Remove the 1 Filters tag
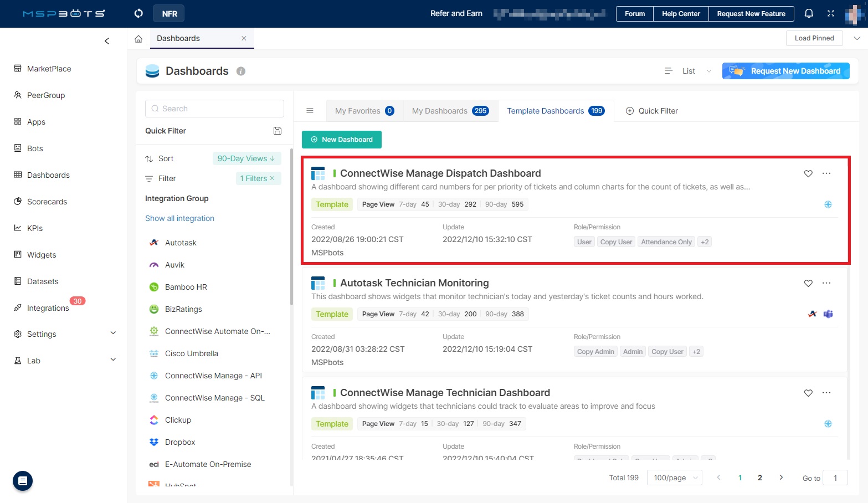 [273, 178]
